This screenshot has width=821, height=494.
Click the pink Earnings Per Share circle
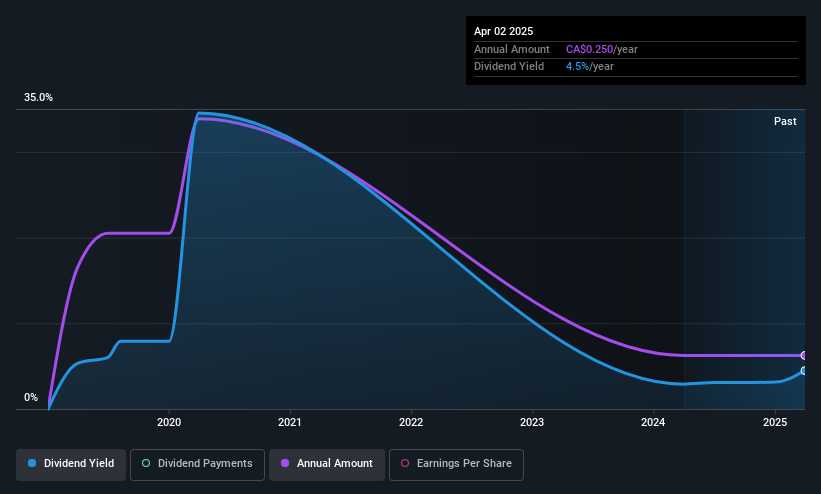[x=405, y=463]
